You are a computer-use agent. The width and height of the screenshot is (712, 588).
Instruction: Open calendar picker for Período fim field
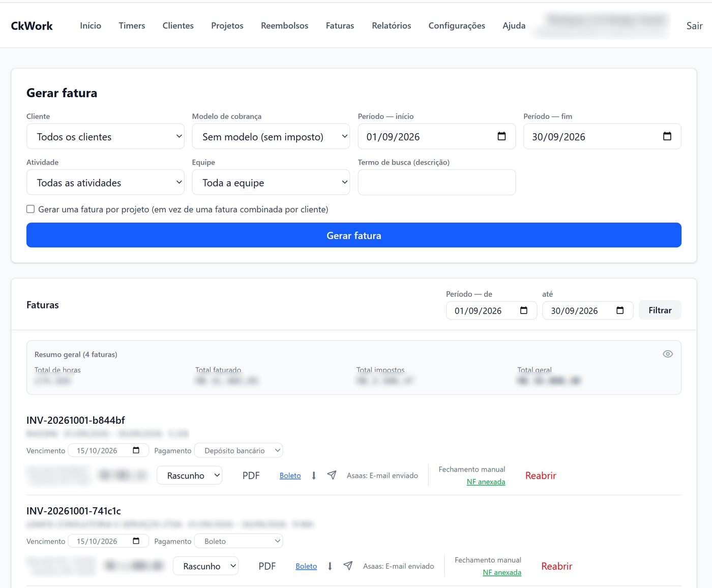667,136
